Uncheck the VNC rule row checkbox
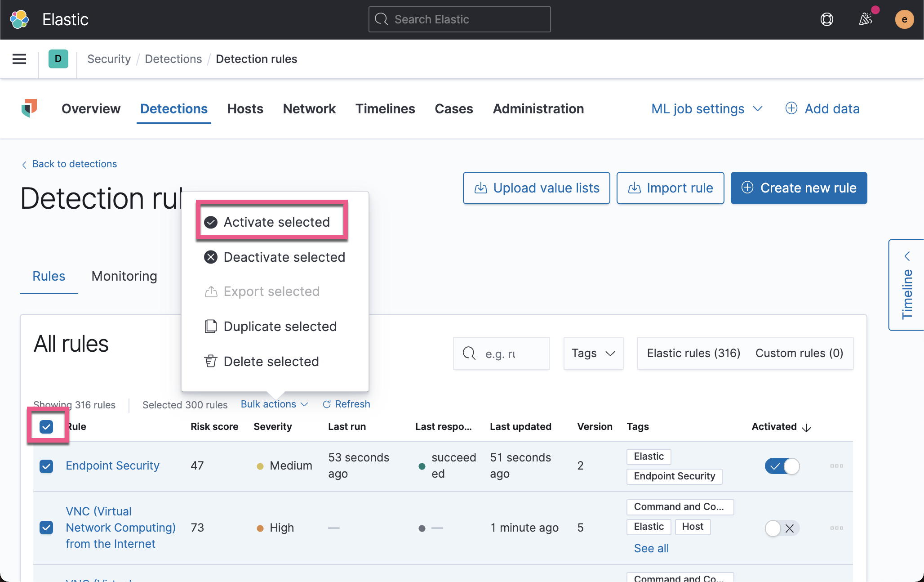The image size is (924, 582). 46,528
